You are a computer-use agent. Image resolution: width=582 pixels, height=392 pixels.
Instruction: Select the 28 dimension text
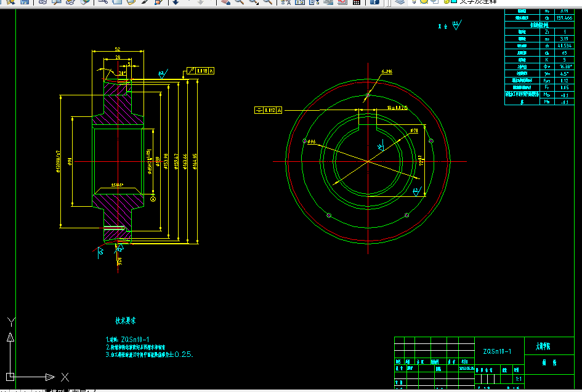(x=118, y=57)
